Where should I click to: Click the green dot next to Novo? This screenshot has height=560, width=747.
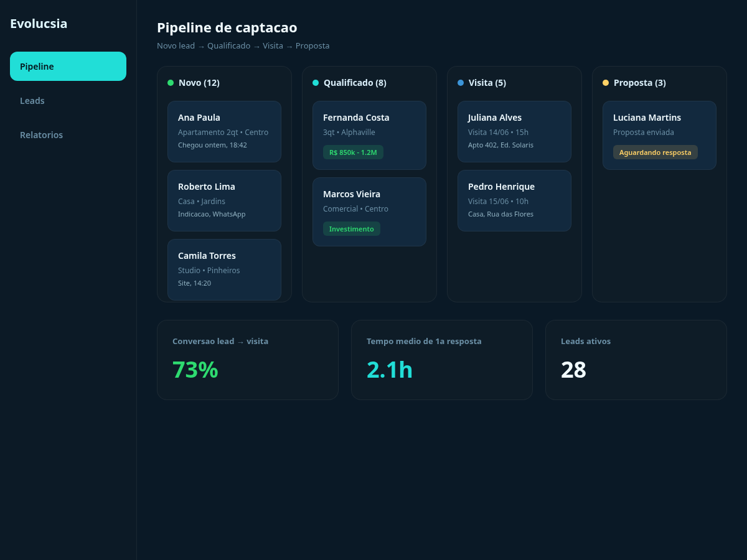click(x=171, y=83)
